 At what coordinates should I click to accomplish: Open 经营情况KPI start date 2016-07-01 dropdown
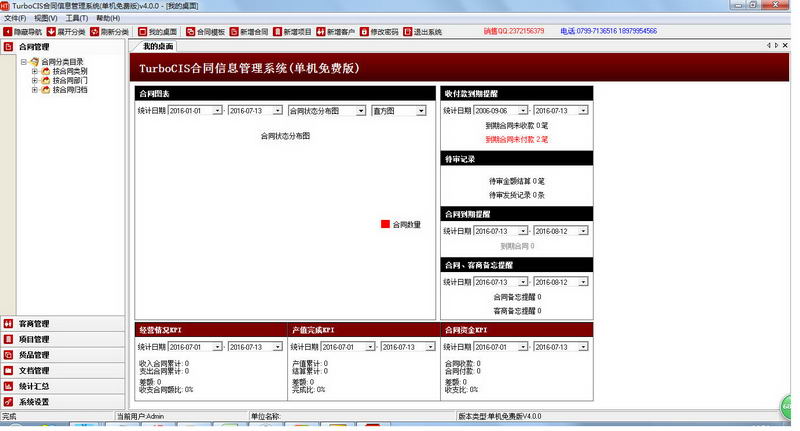coord(217,347)
